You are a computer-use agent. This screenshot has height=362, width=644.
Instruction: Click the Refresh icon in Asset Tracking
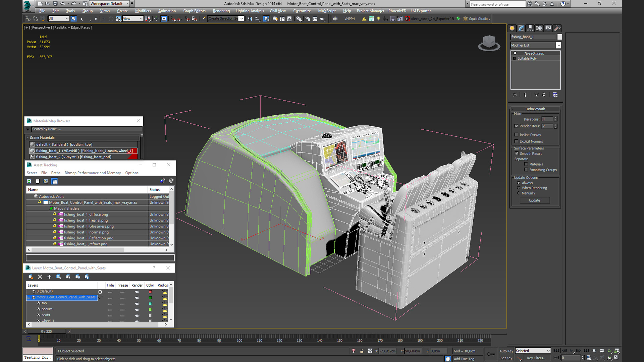pos(29,181)
